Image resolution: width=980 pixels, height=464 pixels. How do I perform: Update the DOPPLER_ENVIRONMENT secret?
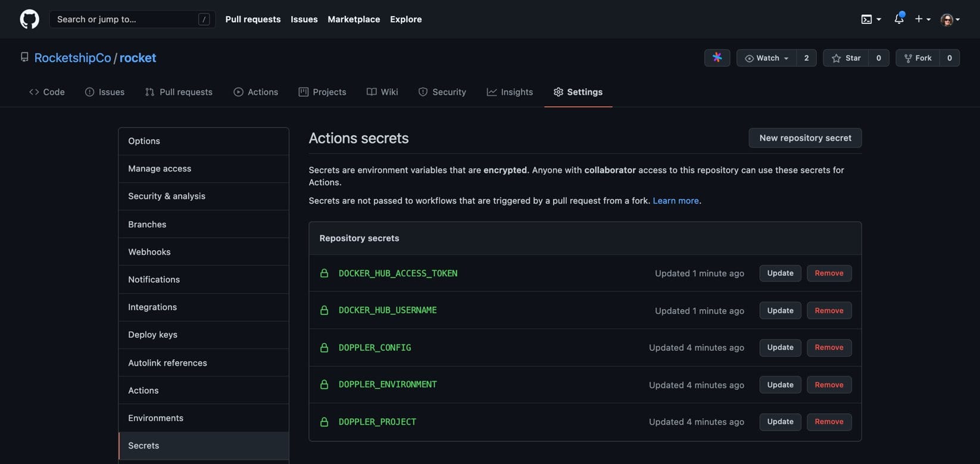pyautogui.click(x=780, y=385)
